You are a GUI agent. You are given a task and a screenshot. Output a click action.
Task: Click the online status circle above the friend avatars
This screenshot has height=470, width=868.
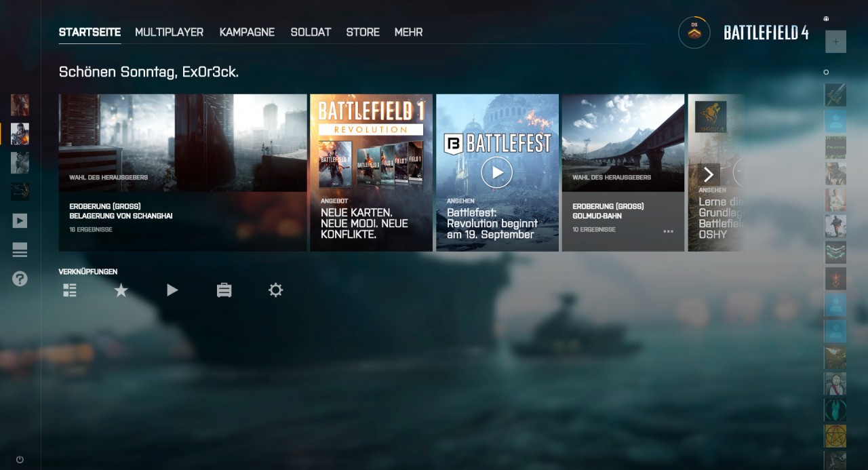tap(826, 72)
